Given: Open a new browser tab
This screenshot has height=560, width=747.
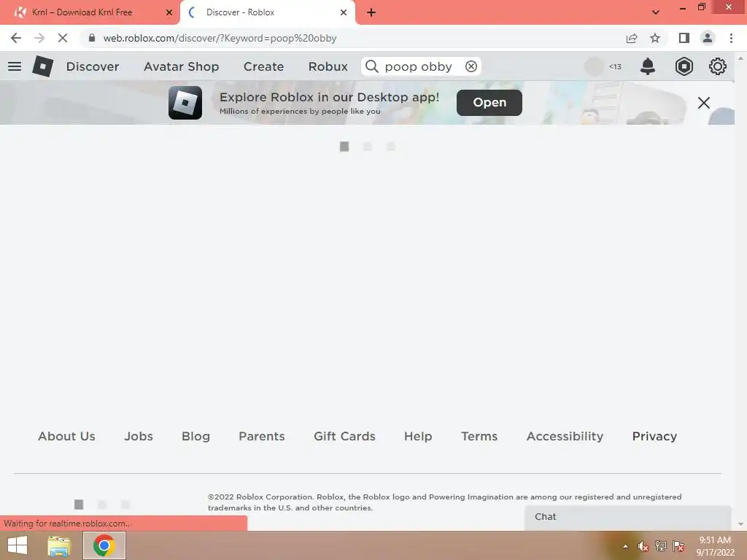Looking at the screenshot, I should tap(371, 12).
